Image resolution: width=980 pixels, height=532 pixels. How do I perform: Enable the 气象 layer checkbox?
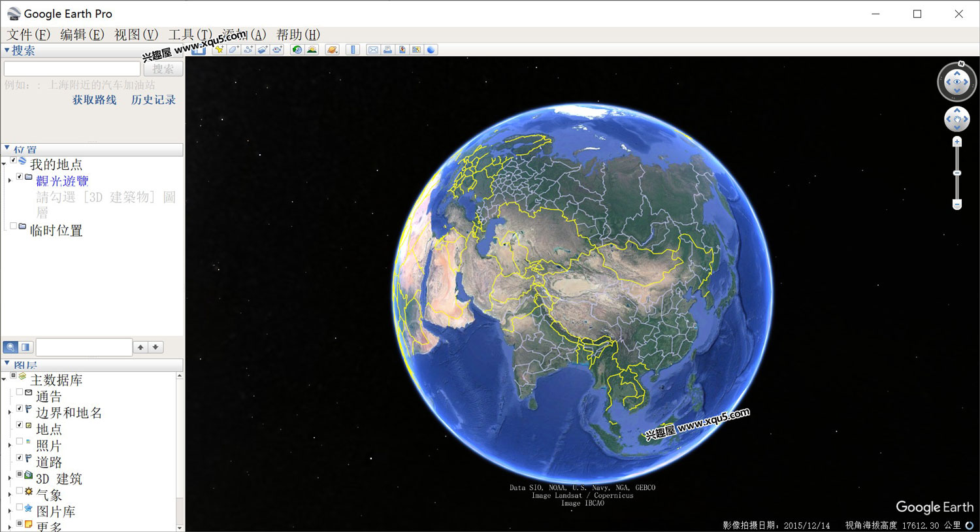coord(20,491)
